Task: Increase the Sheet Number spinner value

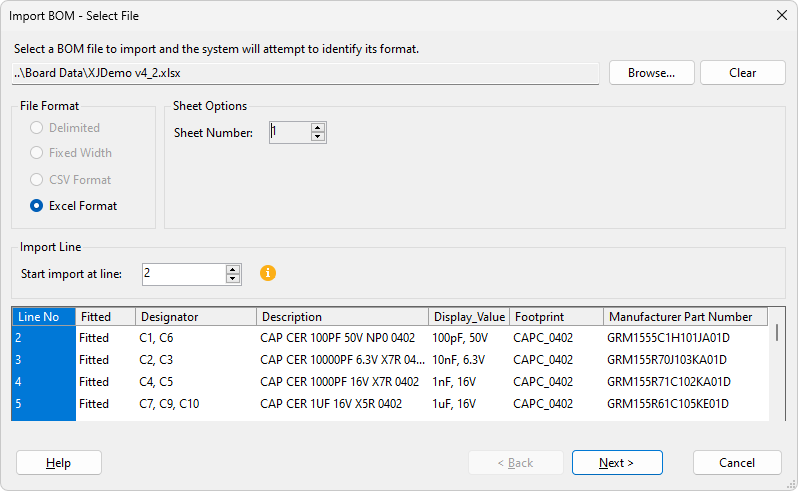Action: 318,128
